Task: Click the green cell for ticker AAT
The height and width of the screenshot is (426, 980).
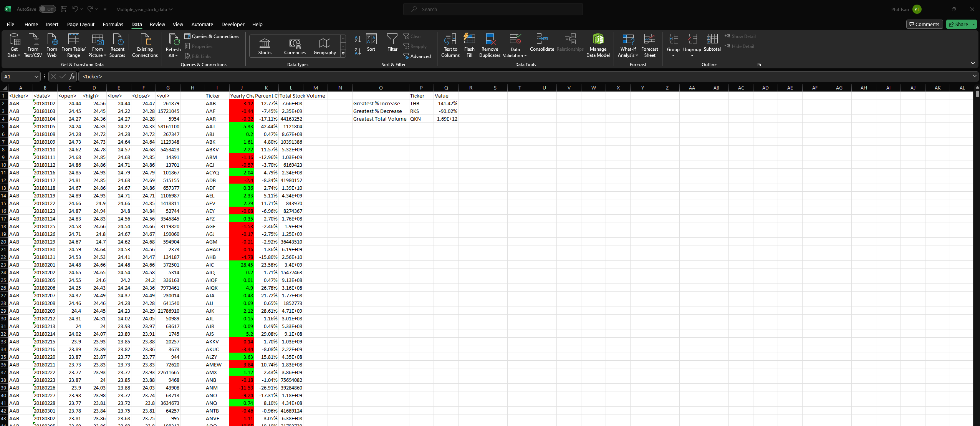Action: pos(242,126)
